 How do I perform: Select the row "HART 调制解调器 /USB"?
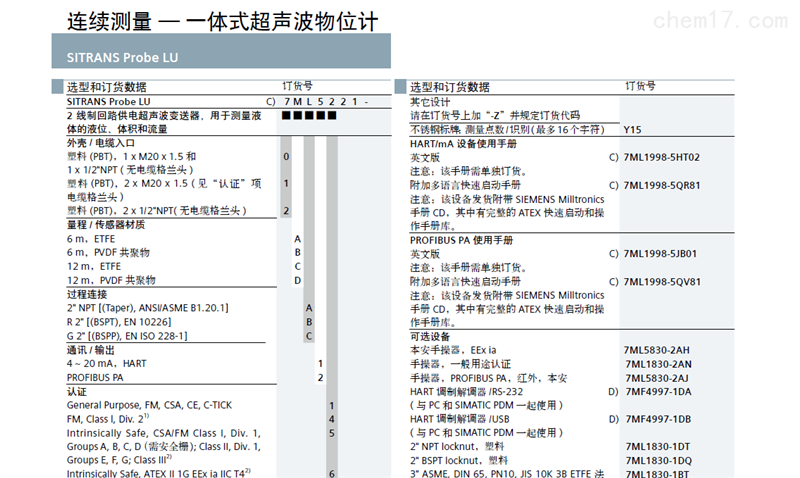click(x=460, y=419)
